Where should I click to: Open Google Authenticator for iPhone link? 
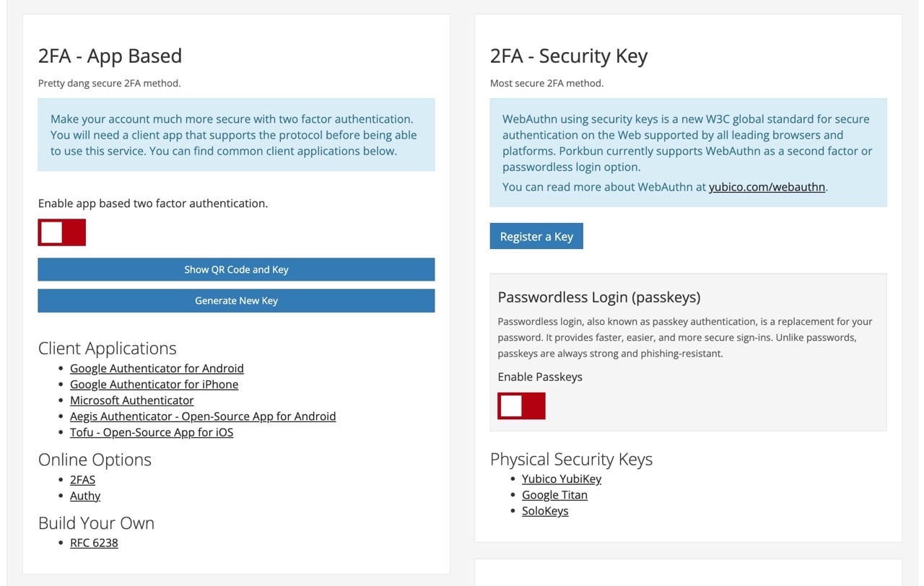(154, 384)
